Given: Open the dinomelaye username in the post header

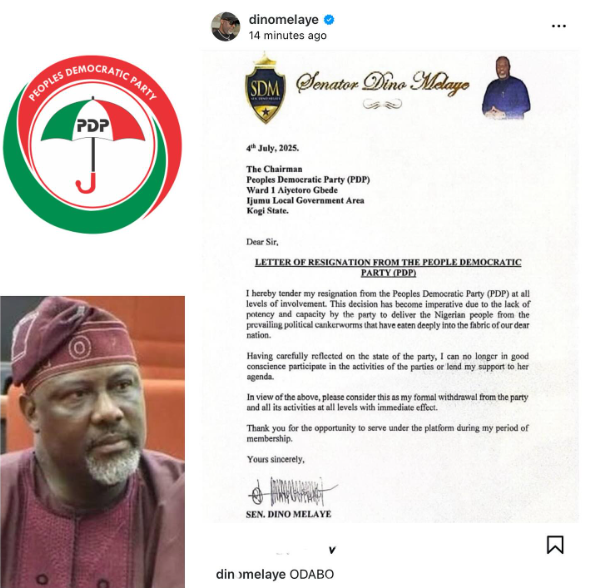Looking at the screenshot, I should (x=283, y=19).
